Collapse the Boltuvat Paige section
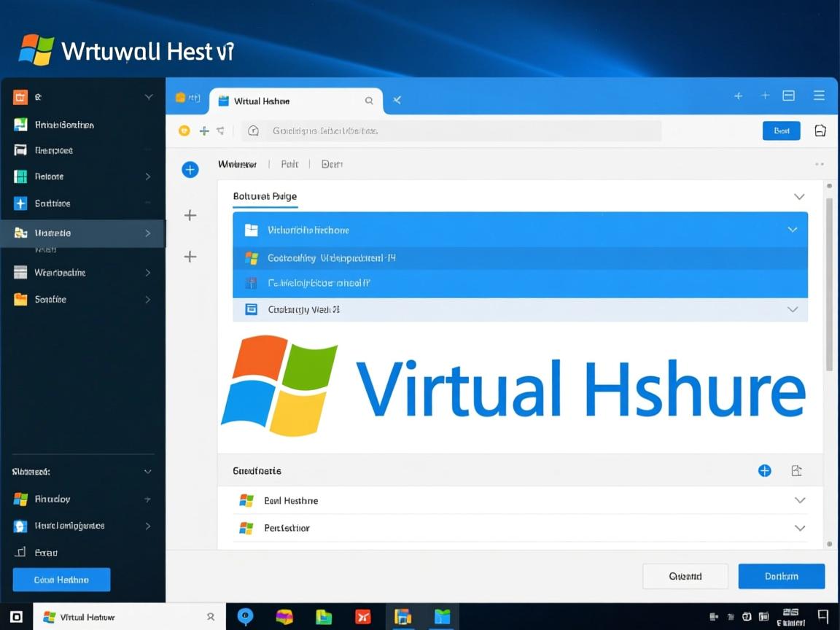The image size is (840, 630). click(x=799, y=196)
